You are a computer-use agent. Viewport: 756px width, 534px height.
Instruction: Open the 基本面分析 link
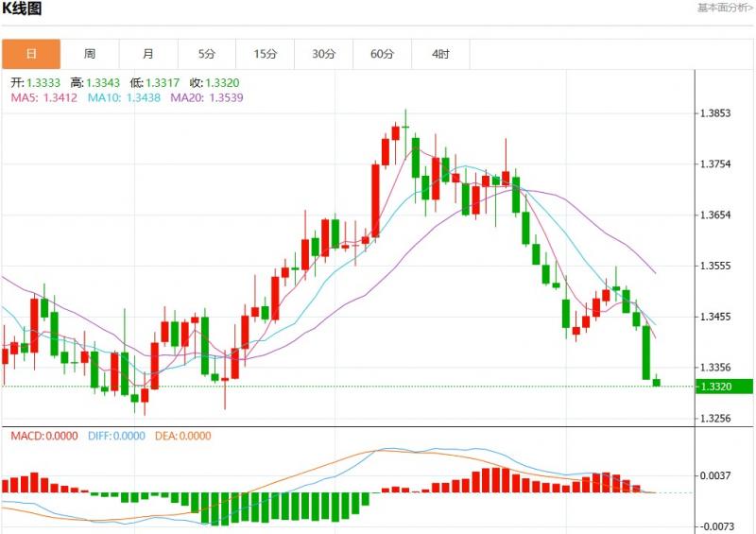click(725, 8)
